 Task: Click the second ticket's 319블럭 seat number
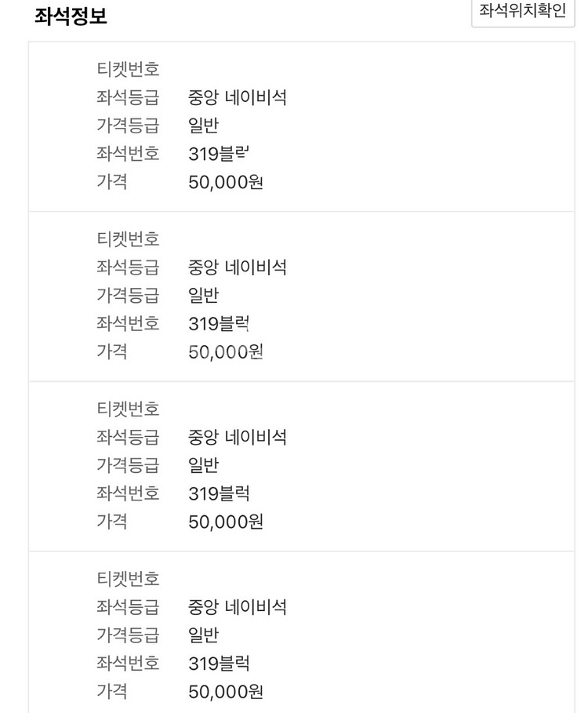point(219,323)
